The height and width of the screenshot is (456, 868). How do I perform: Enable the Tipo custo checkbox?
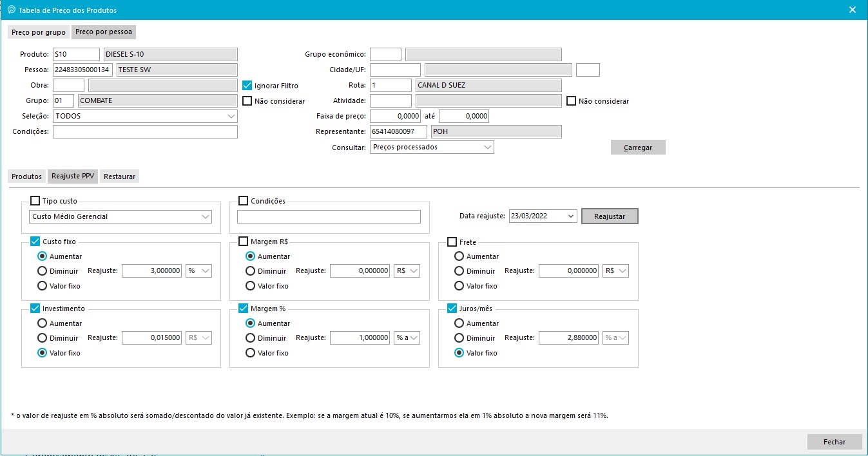[35, 201]
